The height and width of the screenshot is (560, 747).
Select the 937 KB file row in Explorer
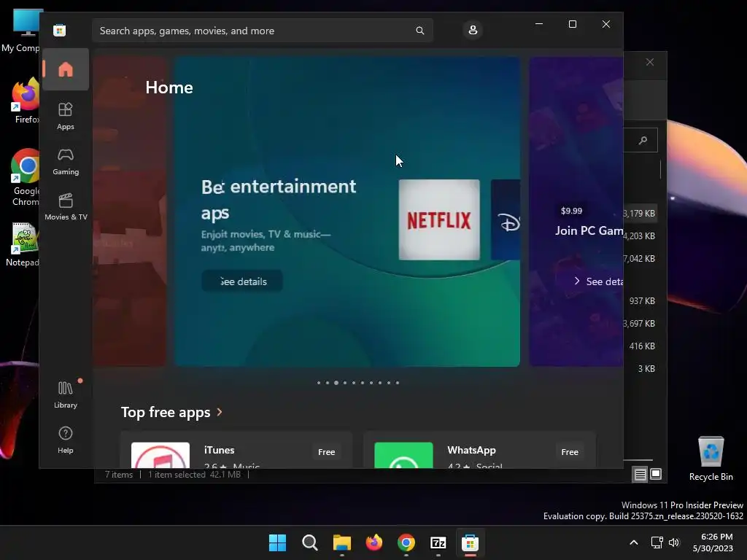click(642, 301)
